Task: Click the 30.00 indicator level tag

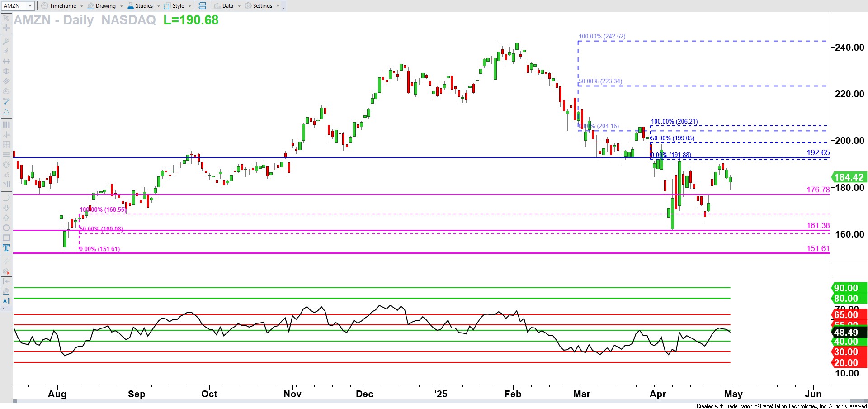Action: click(849, 352)
